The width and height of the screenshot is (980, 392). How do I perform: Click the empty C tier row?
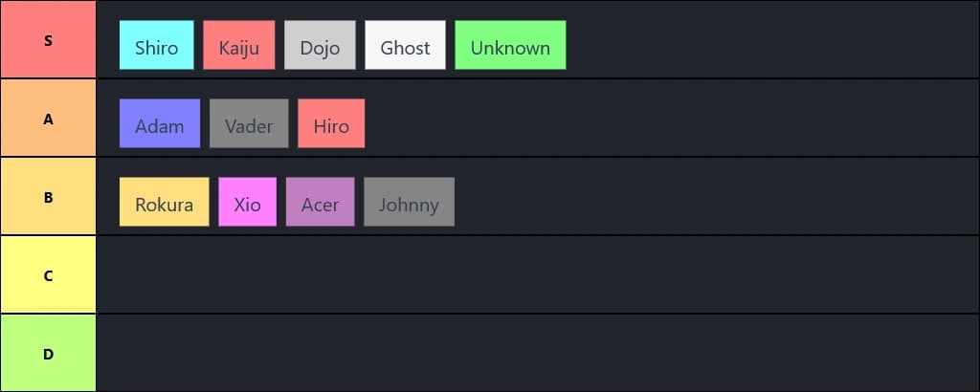pyautogui.click(x=536, y=275)
